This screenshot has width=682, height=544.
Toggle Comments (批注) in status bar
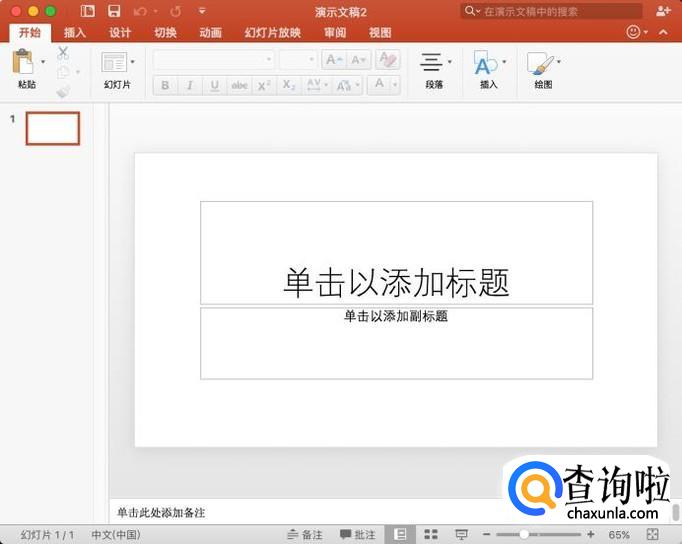(x=358, y=534)
